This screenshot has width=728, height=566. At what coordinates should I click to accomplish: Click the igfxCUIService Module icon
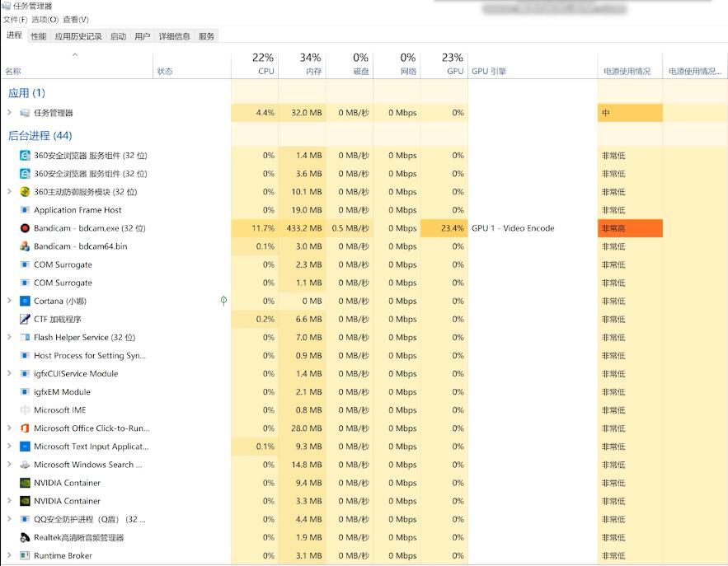25,373
